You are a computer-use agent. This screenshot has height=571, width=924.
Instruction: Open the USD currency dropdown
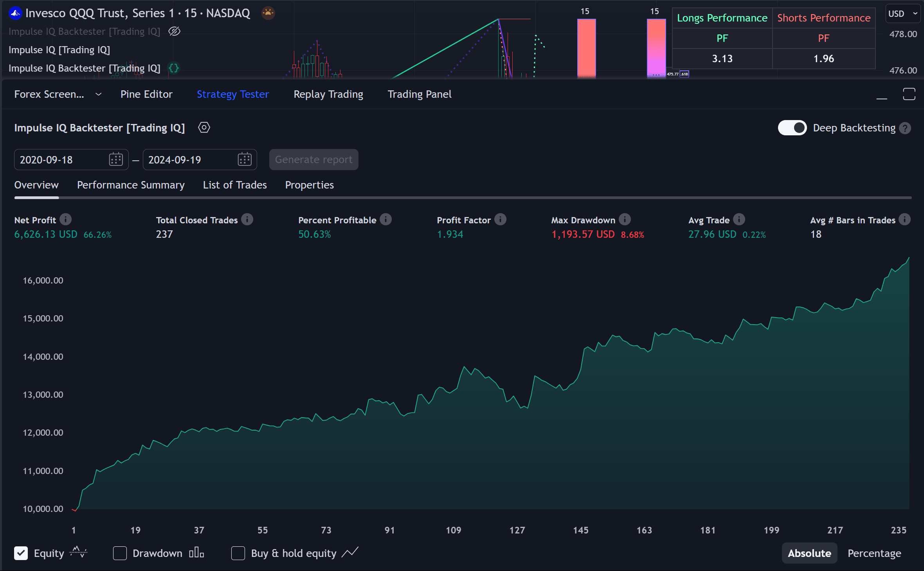[902, 14]
